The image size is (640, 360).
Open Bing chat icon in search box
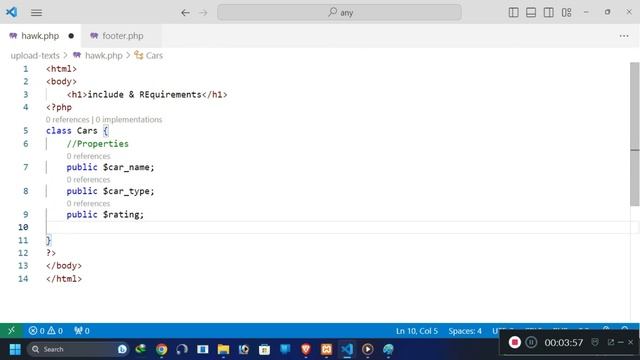(122, 349)
